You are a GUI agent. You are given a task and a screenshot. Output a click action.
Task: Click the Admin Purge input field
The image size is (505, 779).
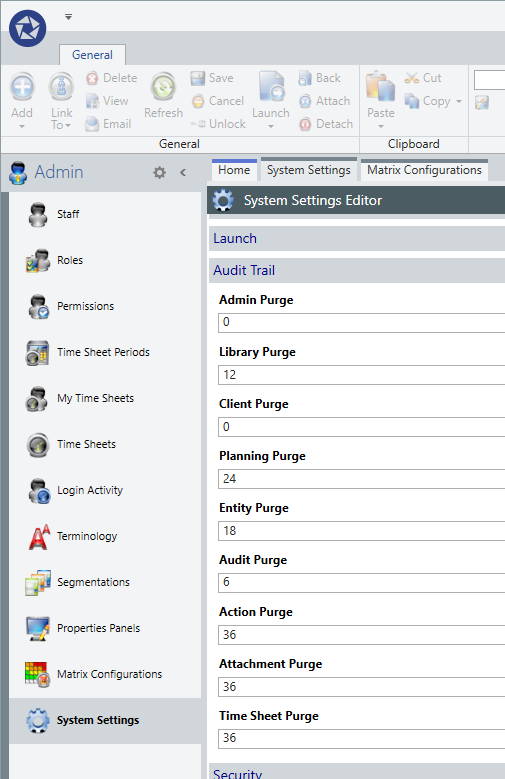coord(361,322)
